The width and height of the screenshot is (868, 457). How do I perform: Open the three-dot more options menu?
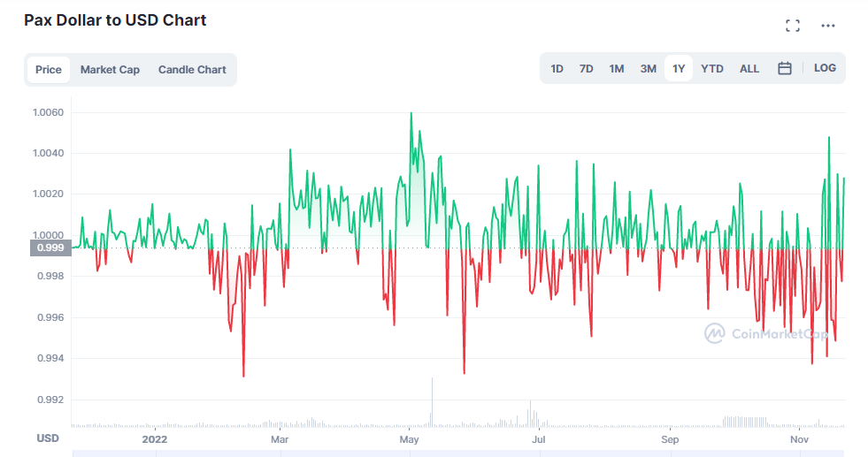827,26
